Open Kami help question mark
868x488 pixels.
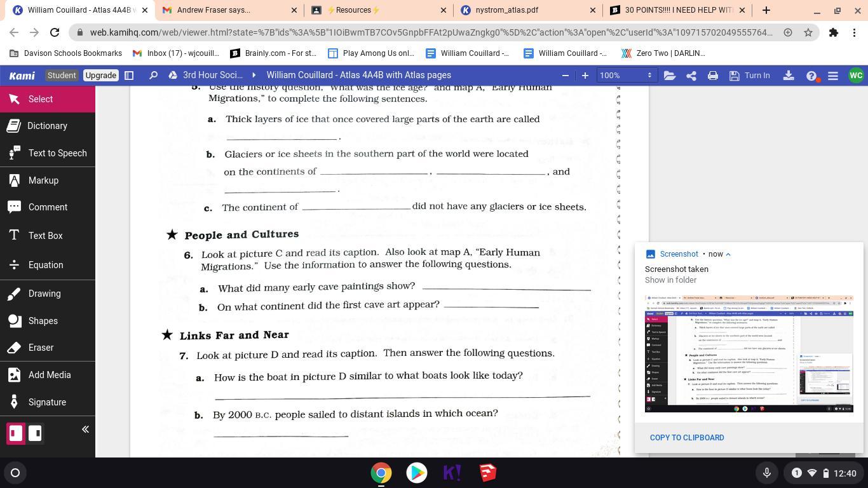[811, 76]
